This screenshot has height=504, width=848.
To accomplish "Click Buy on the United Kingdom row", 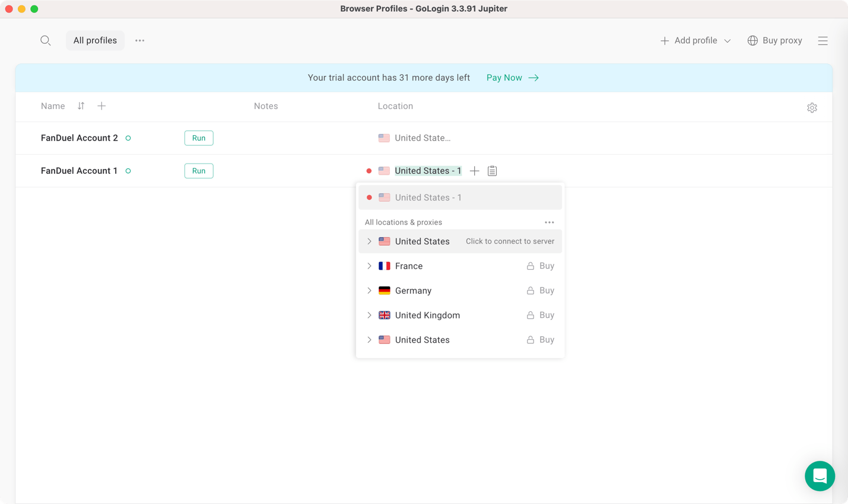I will pos(547,315).
